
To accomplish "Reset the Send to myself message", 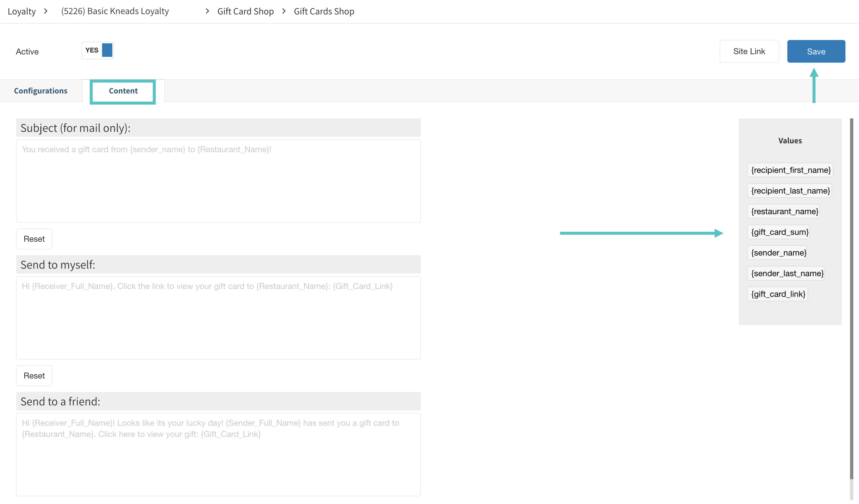I will [x=34, y=376].
